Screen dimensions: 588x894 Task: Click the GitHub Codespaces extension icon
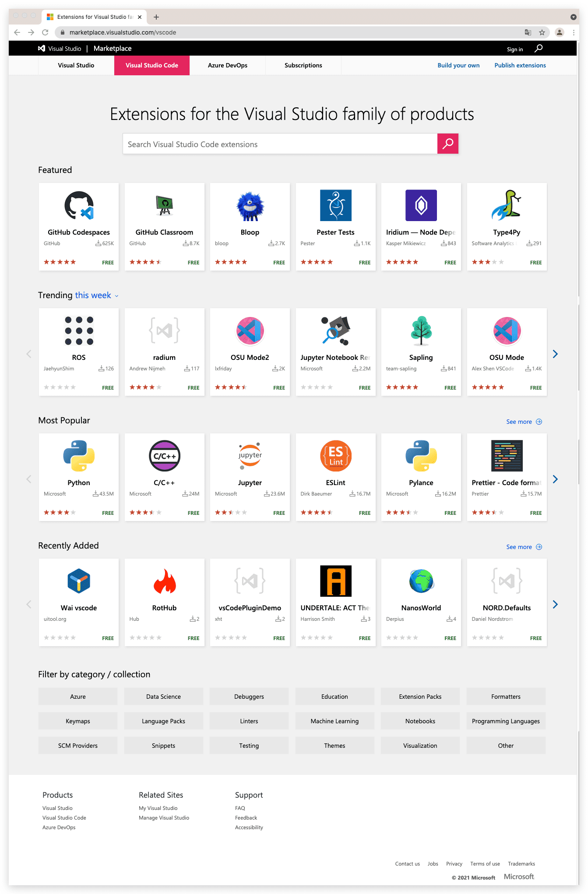(x=79, y=205)
